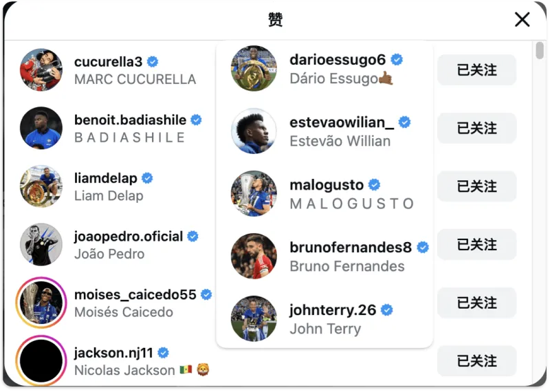Toggle the fourth row 已关注 button
Viewport: 550px width, 392px height.
[x=476, y=245]
